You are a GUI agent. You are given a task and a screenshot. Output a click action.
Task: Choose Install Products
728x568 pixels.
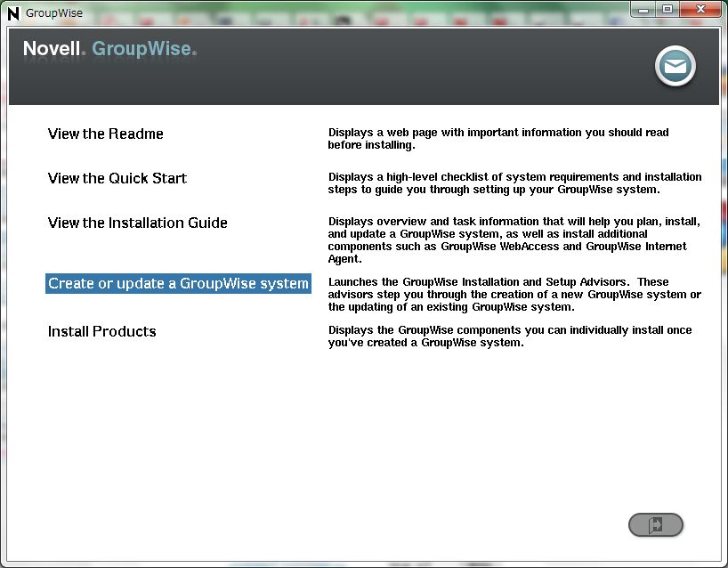click(x=101, y=331)
